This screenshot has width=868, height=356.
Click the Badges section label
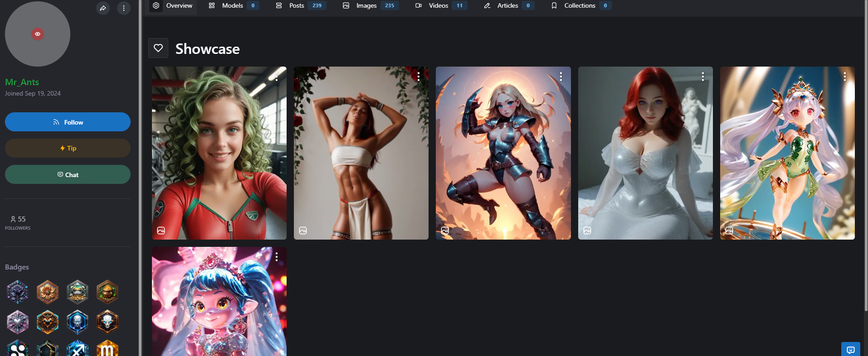[x=17, y=267]
